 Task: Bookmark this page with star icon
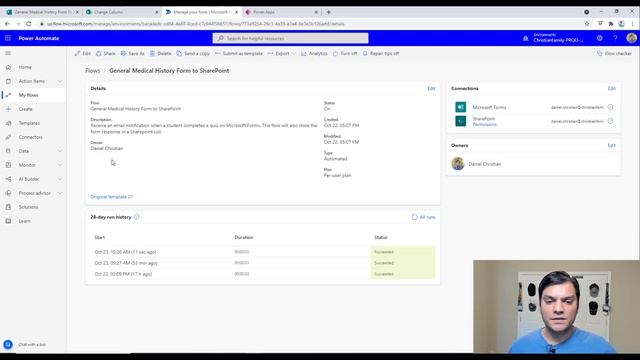pos(587,24)
